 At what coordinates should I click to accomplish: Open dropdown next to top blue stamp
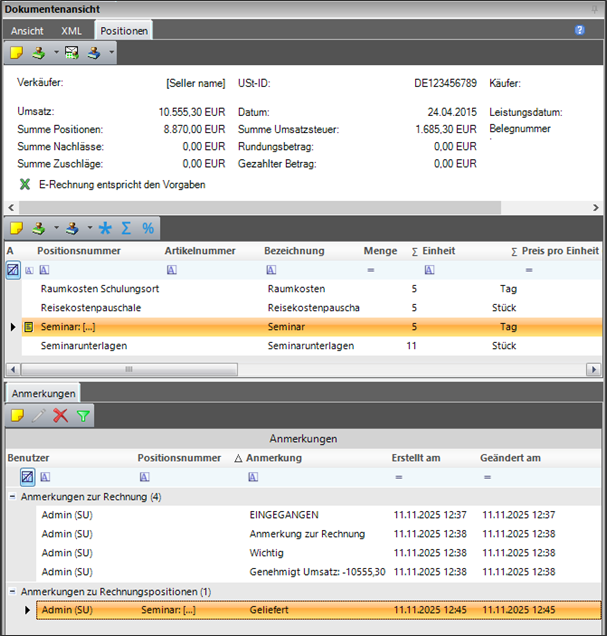(112, 52)
